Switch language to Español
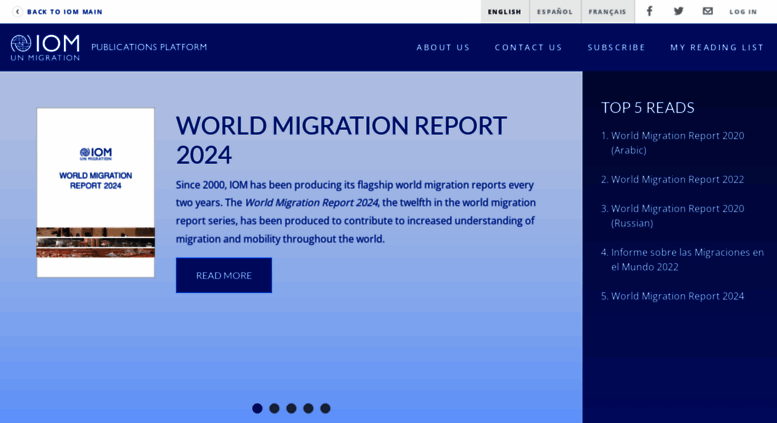Viewport: 777px width, 423px height. point(555,11)
